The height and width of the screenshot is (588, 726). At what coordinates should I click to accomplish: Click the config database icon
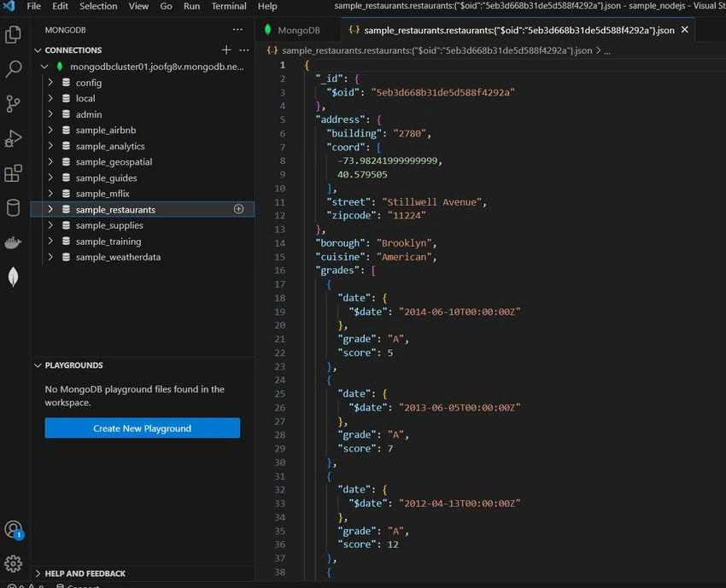coord(67,82)
